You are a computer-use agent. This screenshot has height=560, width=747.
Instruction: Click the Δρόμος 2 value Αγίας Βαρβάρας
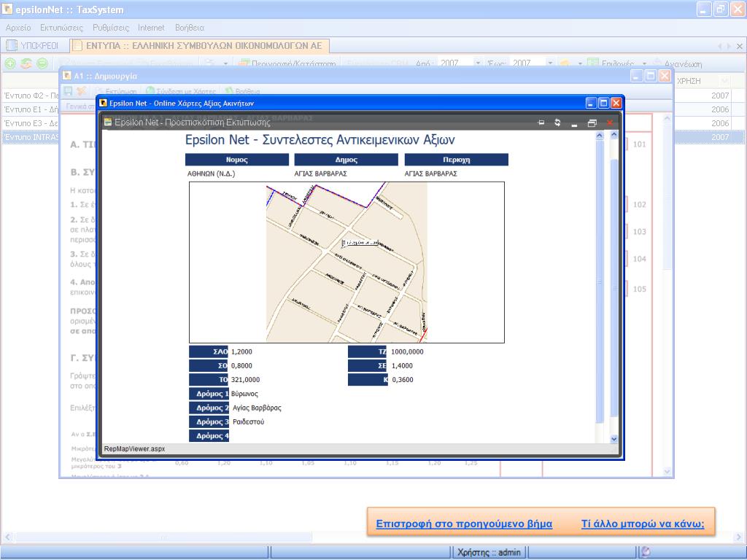coord(257,408)
